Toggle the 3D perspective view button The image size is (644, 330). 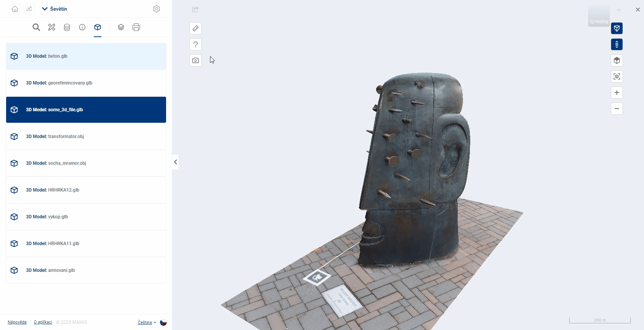tap(617, 28)
